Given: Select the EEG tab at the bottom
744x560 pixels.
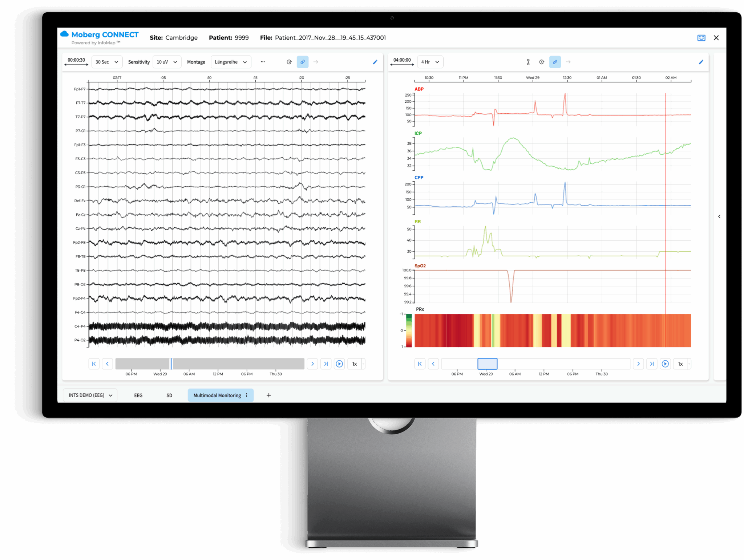Looking at the screenshot, I should click(x=138, y=395).
